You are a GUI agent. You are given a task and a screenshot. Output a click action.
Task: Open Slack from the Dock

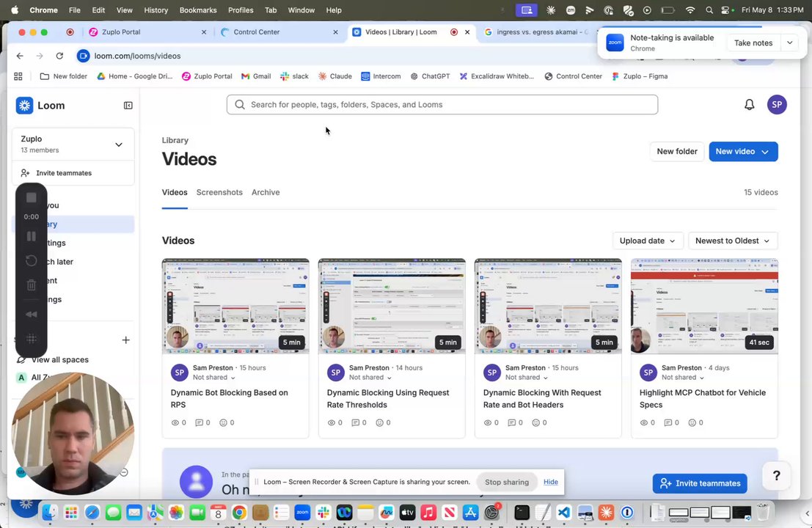click(x=323, y=513)
